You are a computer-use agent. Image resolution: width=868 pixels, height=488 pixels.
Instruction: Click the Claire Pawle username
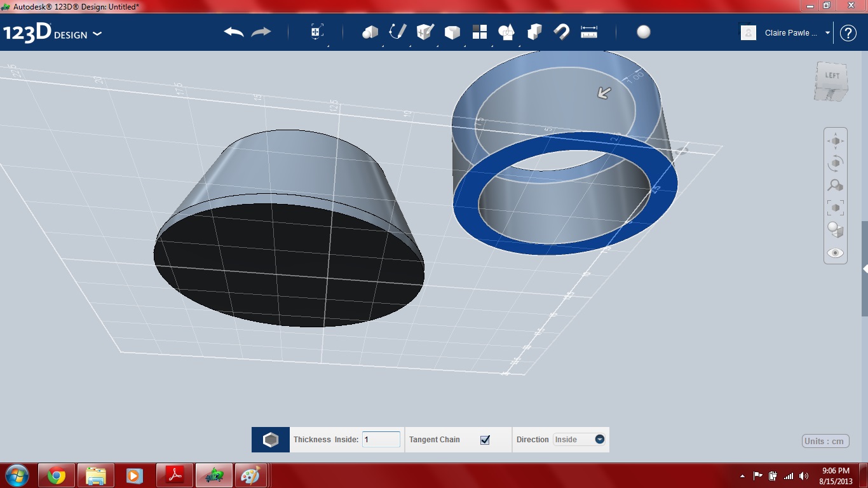coord(791,33)
